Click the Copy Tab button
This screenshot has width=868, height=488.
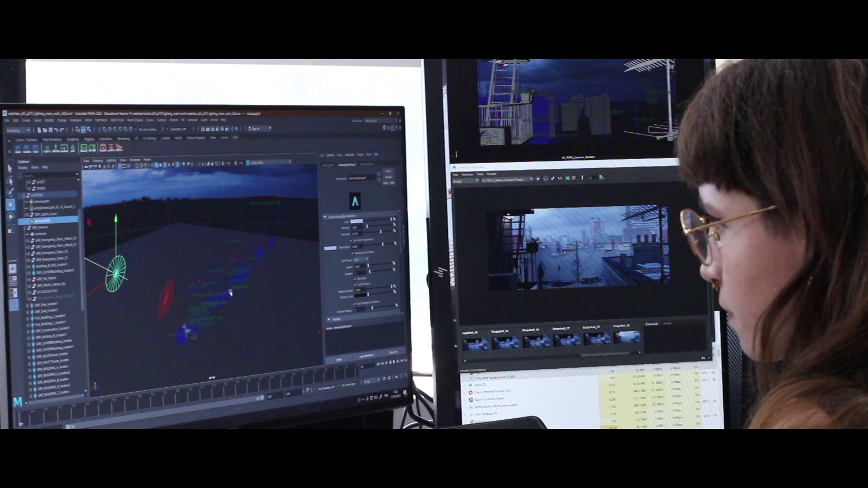[392, 352]
